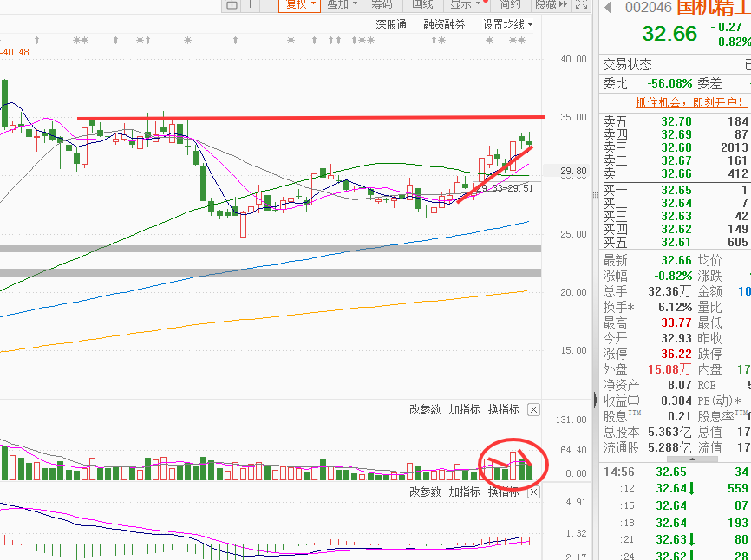Click 加指标 in the volume panel

[464, 410]
